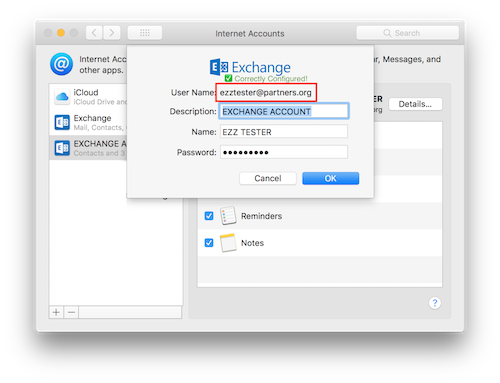Open account Details button
This screenshot has width=500, height=383.
415,104
